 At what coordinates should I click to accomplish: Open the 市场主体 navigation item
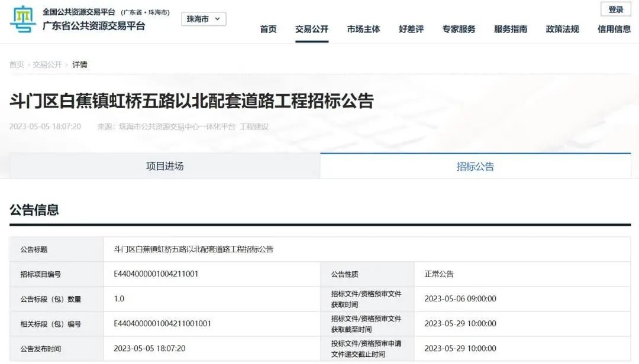pyautogui.click(x=363, y=29)
